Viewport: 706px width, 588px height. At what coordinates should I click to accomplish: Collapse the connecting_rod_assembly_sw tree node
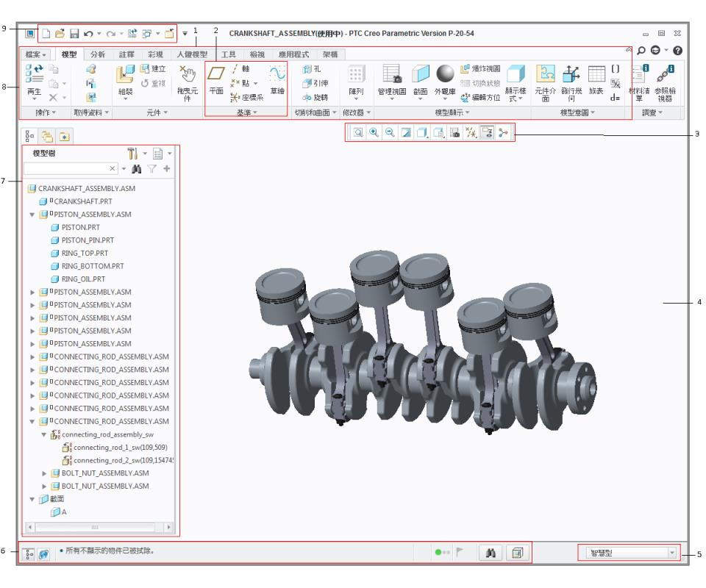[x=43, y=434]
